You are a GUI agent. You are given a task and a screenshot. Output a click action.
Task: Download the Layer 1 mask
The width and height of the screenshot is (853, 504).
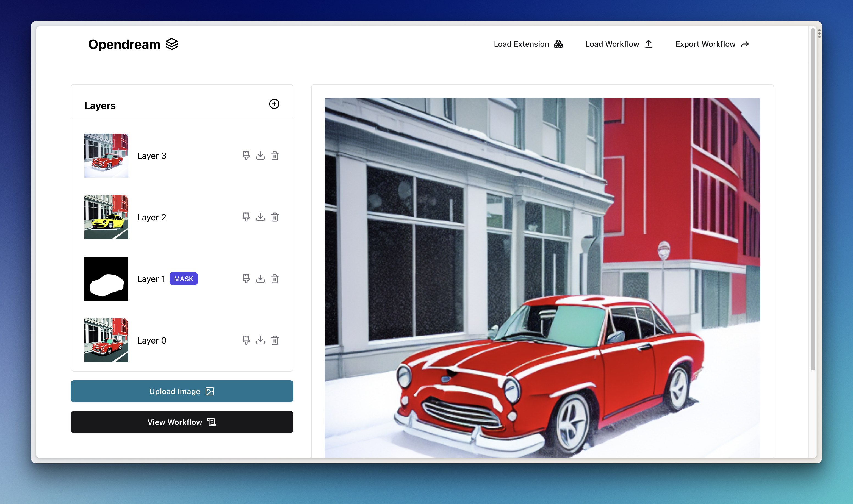click(x=261, y=279)
